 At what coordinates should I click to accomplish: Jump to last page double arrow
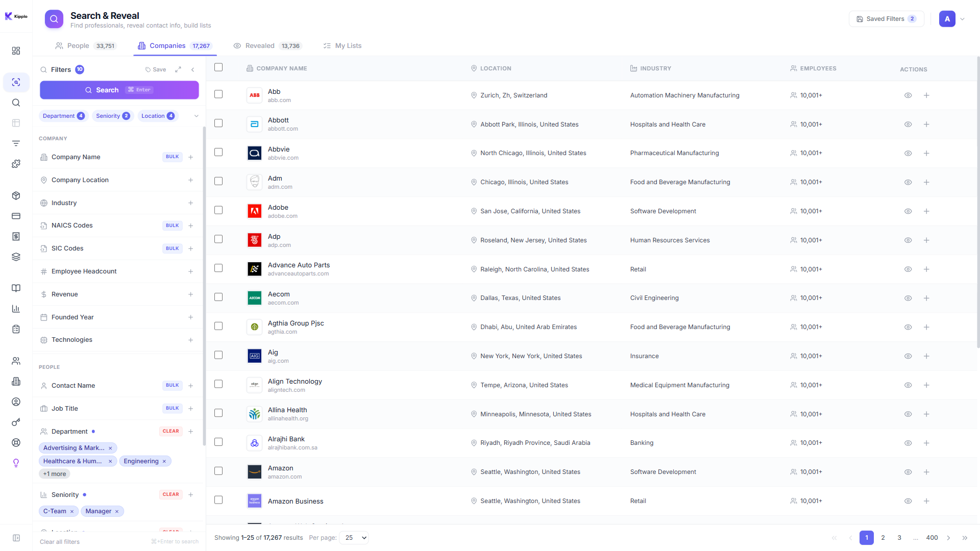click(x=965, y=538)
